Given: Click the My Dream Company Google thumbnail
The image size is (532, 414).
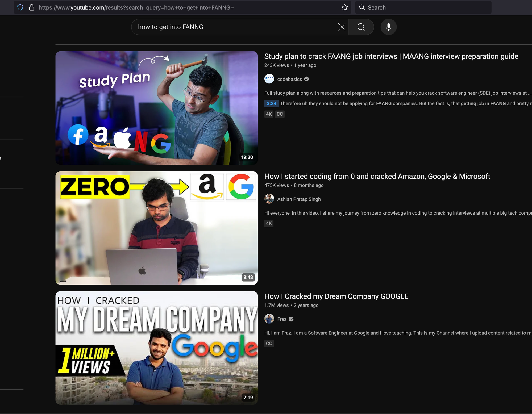Looking at the screenshot, I should pyautogui.click(x=156, y=348).
